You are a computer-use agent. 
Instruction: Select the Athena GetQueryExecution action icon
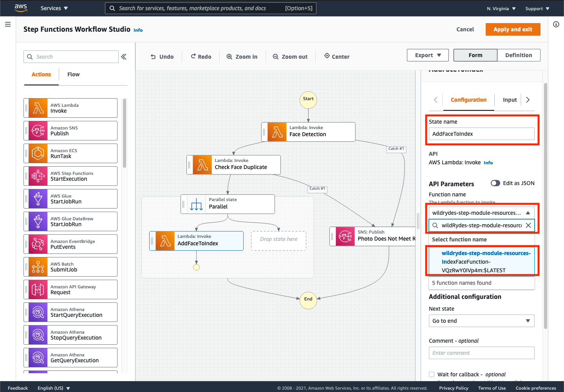pyautogui.click(x=38, y=358)
